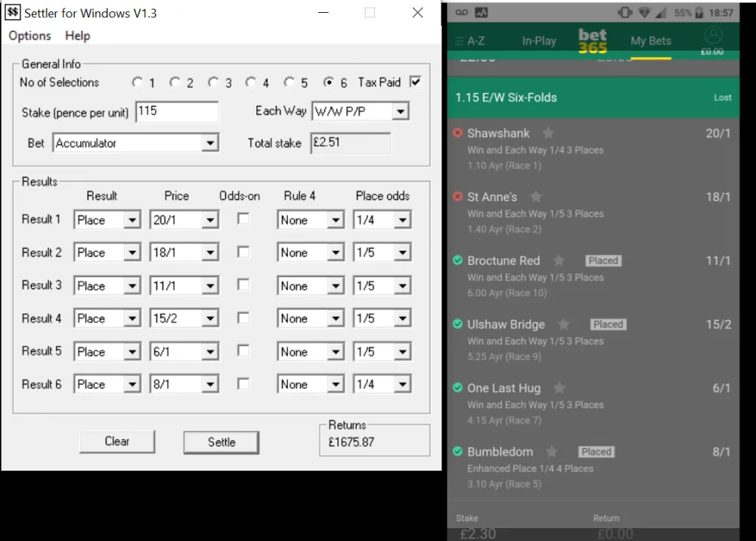Tick Odds-on checkbox for Result 4
This screenshot has height=541, width=756.
243,318
